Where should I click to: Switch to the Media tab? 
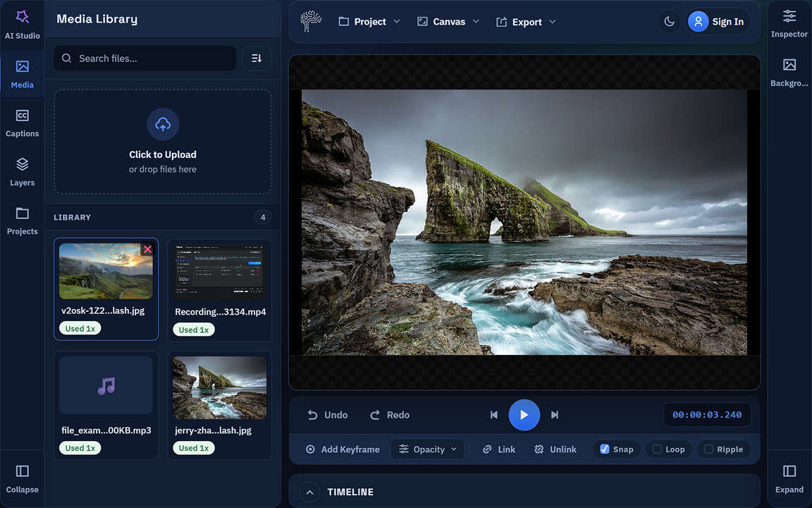click(22, 73)
